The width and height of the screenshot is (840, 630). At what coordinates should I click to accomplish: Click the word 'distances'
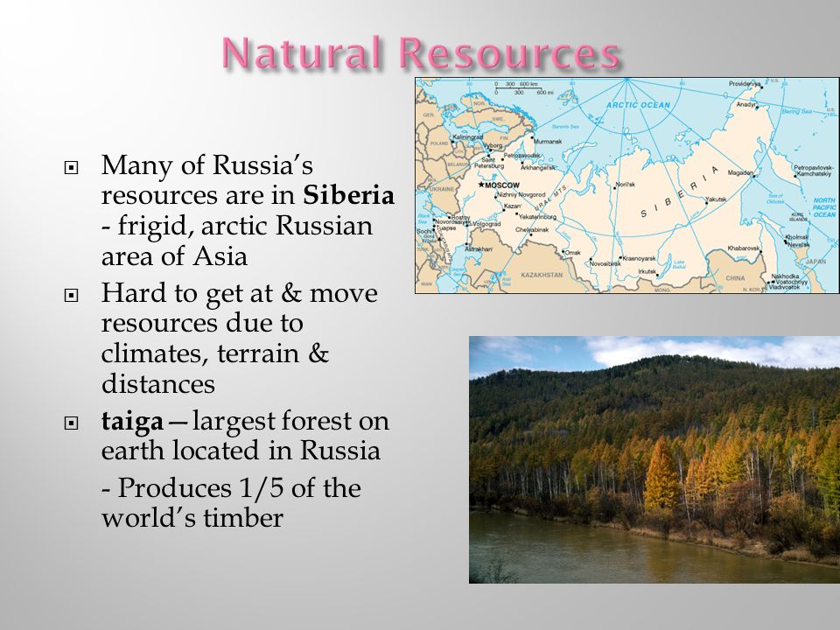pos(158,384)
